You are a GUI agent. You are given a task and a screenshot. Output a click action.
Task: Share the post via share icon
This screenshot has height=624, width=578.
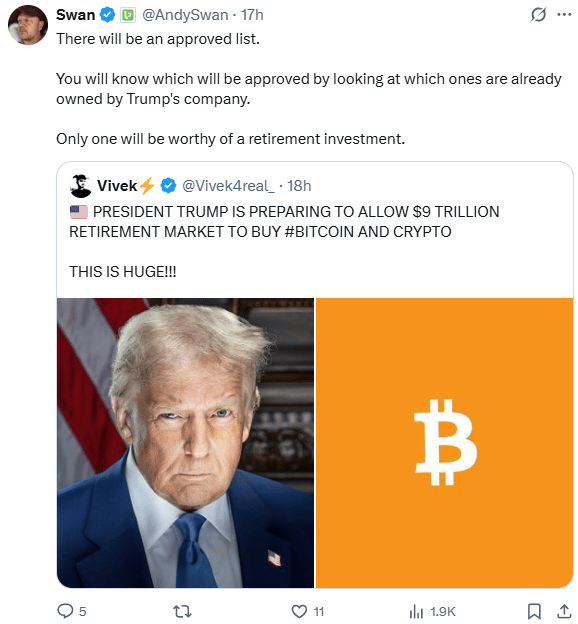[564, 611]
